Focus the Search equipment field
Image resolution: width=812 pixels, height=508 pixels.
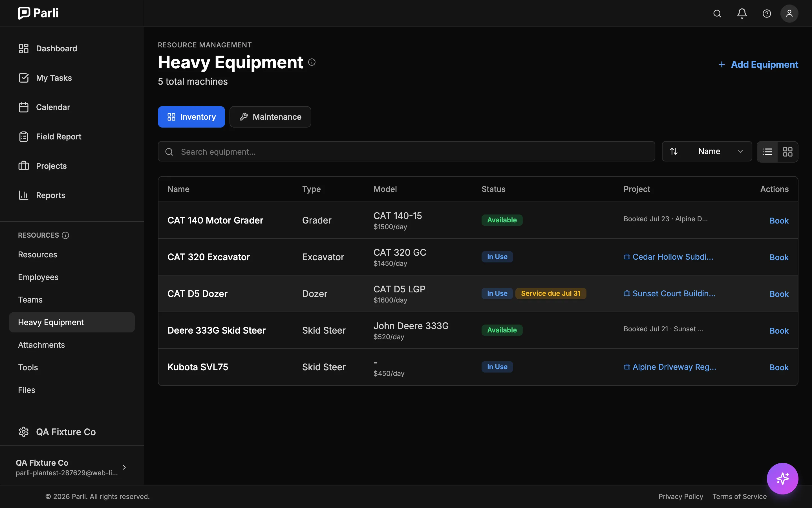(406, 152)
